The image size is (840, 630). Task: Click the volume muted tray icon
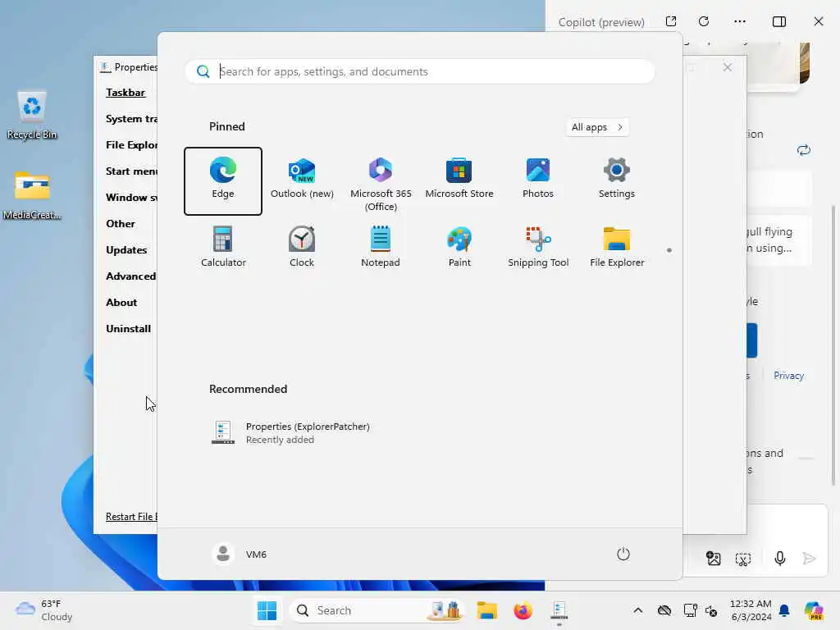point(711,610)
